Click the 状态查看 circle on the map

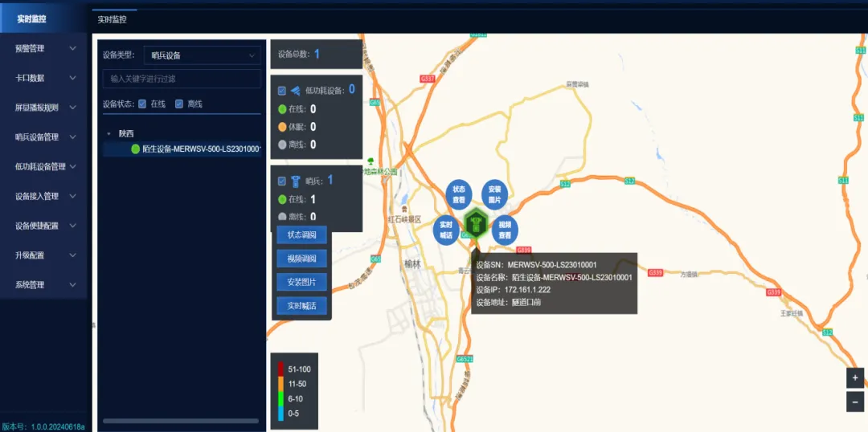pos(459,194)
